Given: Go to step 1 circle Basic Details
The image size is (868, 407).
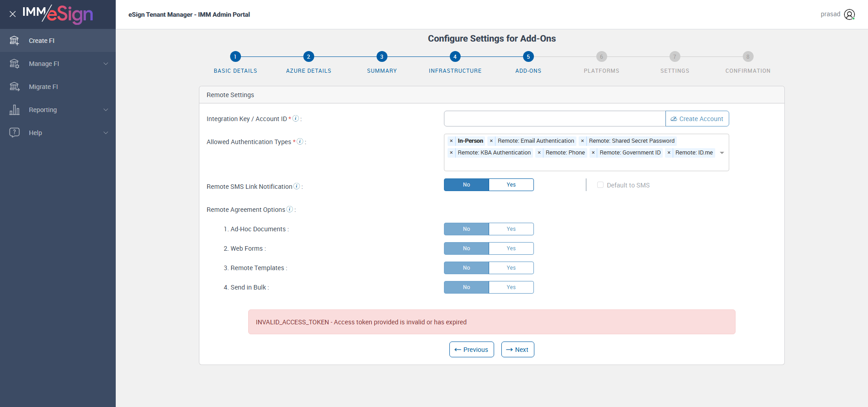Looking at the screenshot, I should coord(235,56).
